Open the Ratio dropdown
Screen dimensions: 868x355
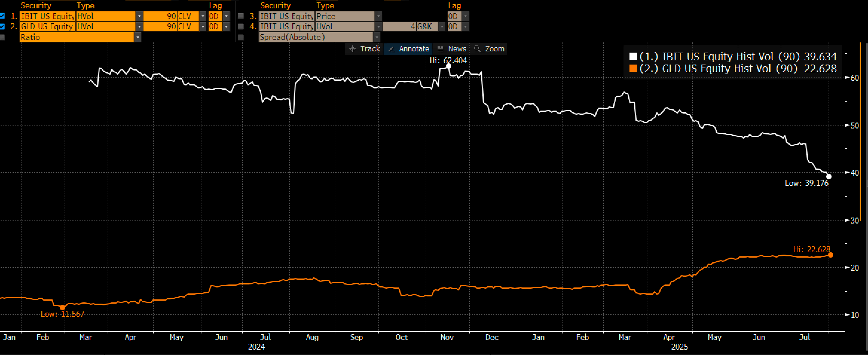pos(138,37)
